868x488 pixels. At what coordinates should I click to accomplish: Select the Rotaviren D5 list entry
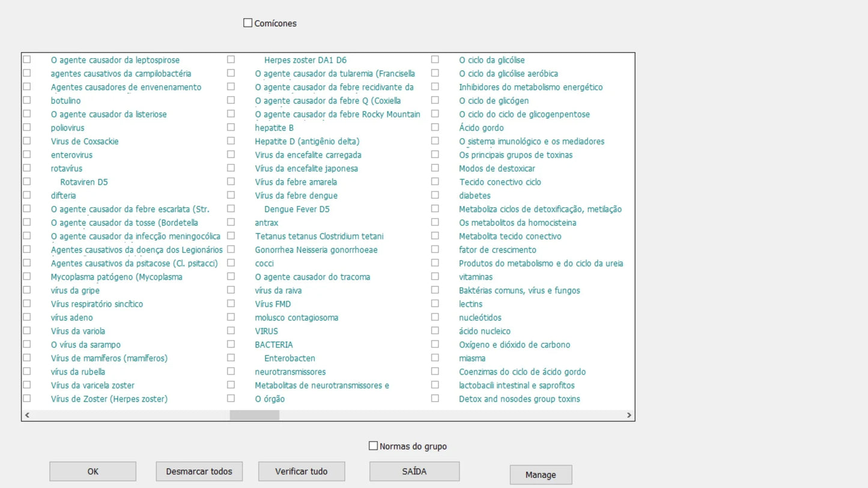tap(84, 182)
